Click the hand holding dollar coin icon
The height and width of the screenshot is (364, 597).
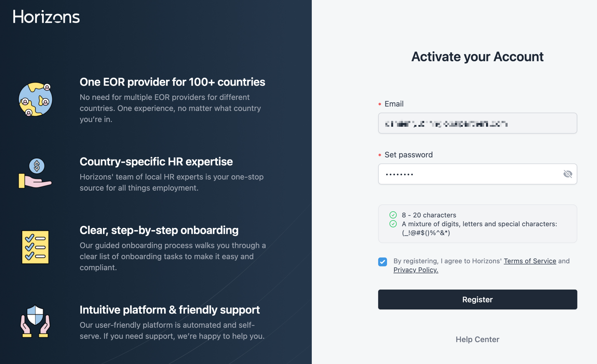tap(35, 174)
